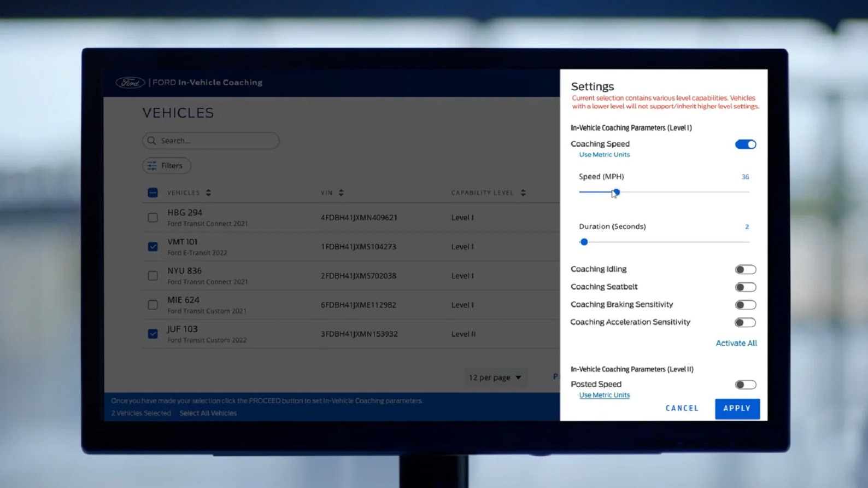The height and width of the screenshot is (488, 868).
Task: Enable Posted Speed toggle
Action: (745, 385)
